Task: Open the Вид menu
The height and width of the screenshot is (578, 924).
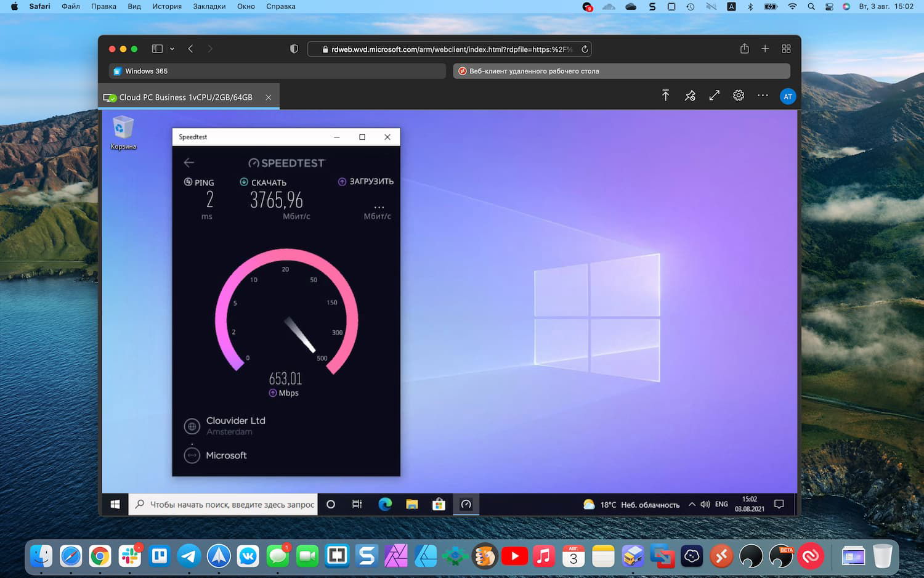Action: coord(134,6)
